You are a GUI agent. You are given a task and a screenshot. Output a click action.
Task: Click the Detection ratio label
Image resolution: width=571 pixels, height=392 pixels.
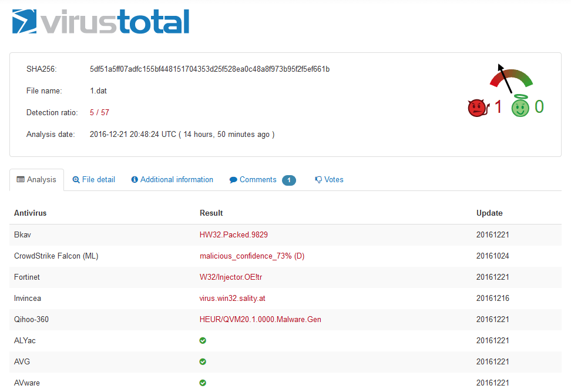(52, 113)
